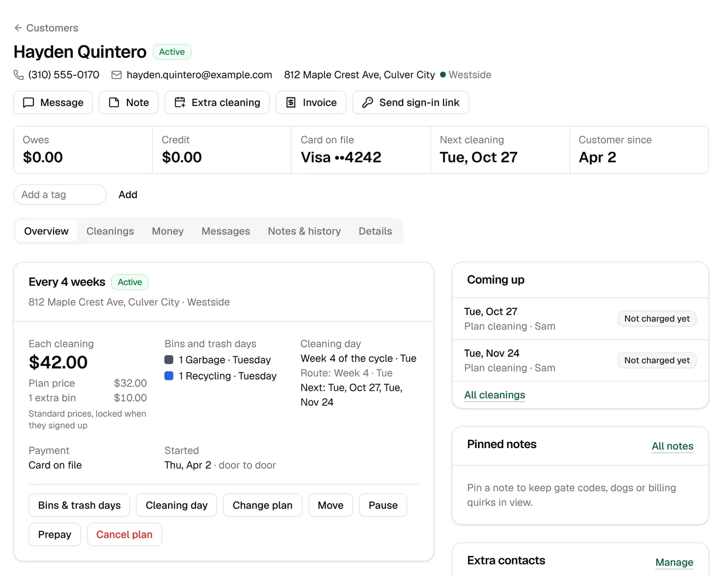This screenshot has width=728, height=576.
Task: Open the Notes & history tab
Action: point(304,231)
